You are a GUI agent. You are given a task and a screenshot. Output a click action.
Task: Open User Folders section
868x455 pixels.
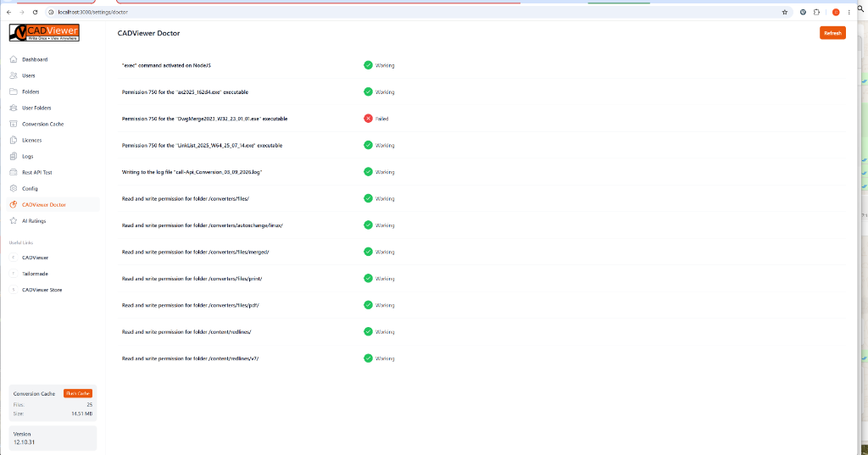click(36, 108)
